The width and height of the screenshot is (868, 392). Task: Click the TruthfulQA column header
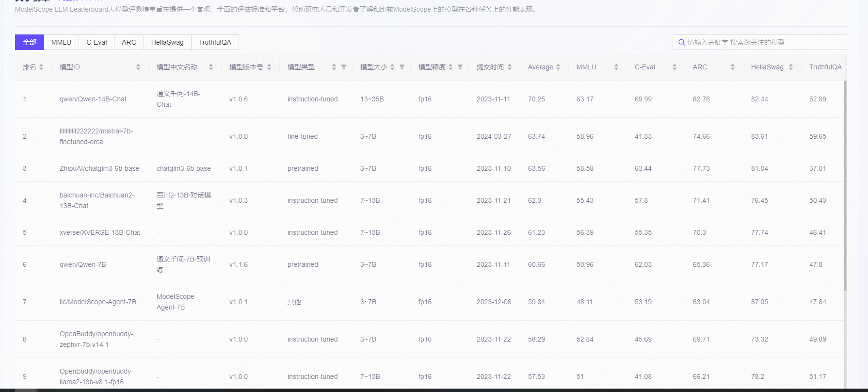coord(825,67)
